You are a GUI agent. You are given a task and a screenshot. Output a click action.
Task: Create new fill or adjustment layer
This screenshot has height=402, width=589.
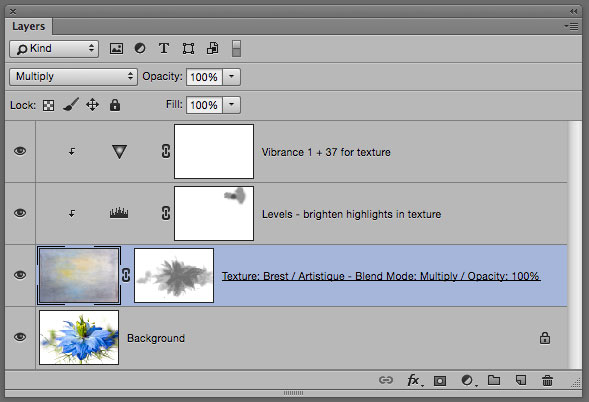468,381
